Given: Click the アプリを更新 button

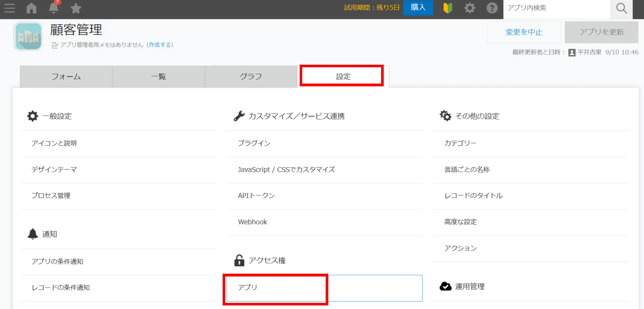Looking at the screenshot, I should coord(601,32).
